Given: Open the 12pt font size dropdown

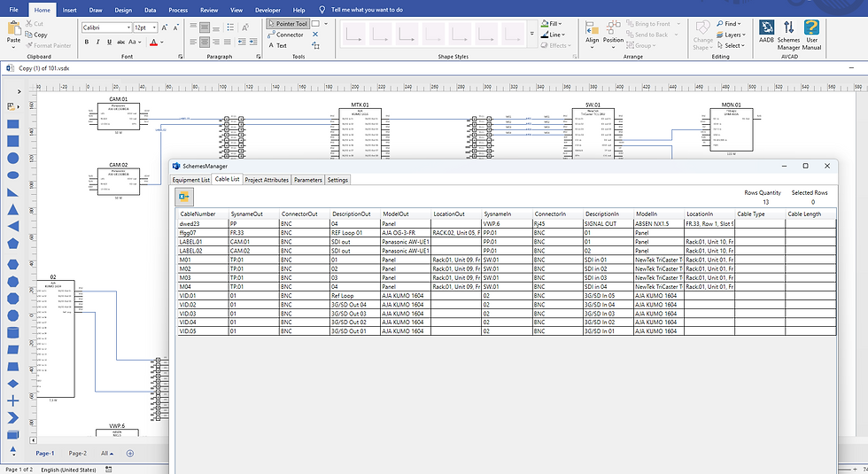Looking at the screenshot, I should tap(154, 27).
